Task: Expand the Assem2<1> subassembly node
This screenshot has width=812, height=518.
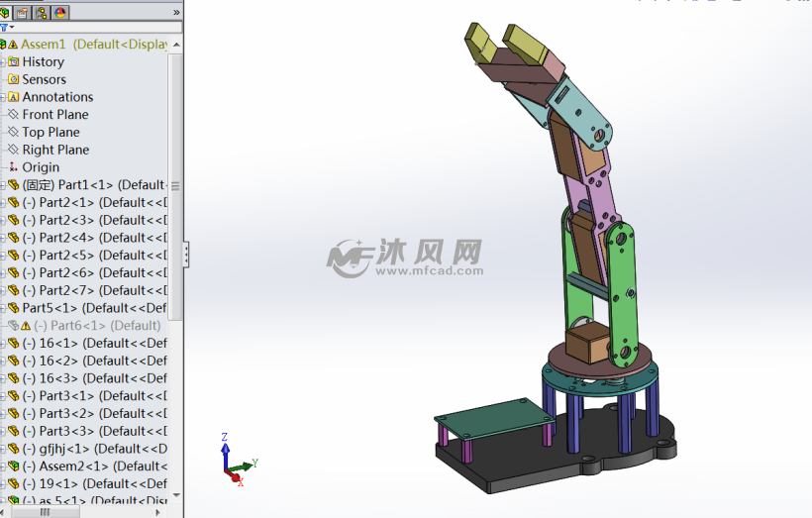Action: pyautogui.click(x=3, y=466)
